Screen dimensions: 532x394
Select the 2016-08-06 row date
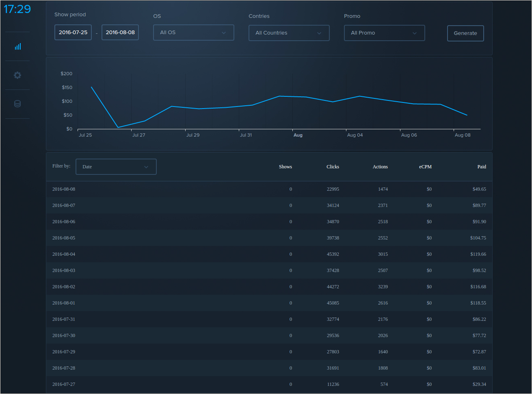pos(64,222)
